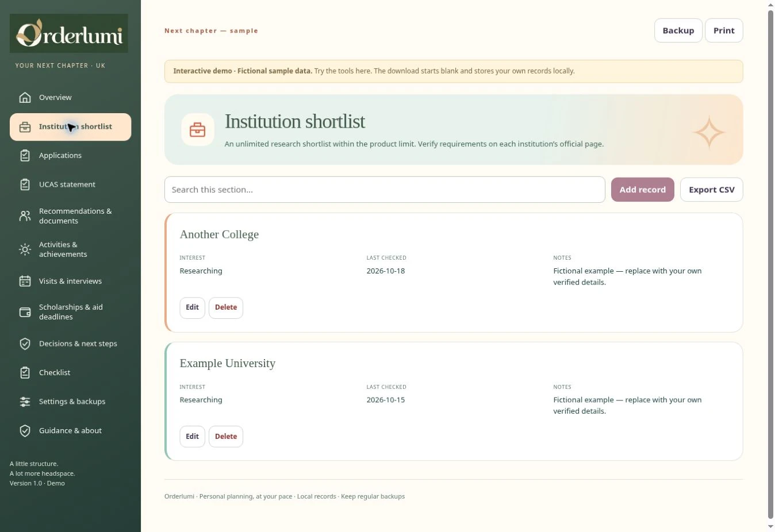Open the UCAS statement page
This screenshot has height=532, width=775.
coord(70,184)
